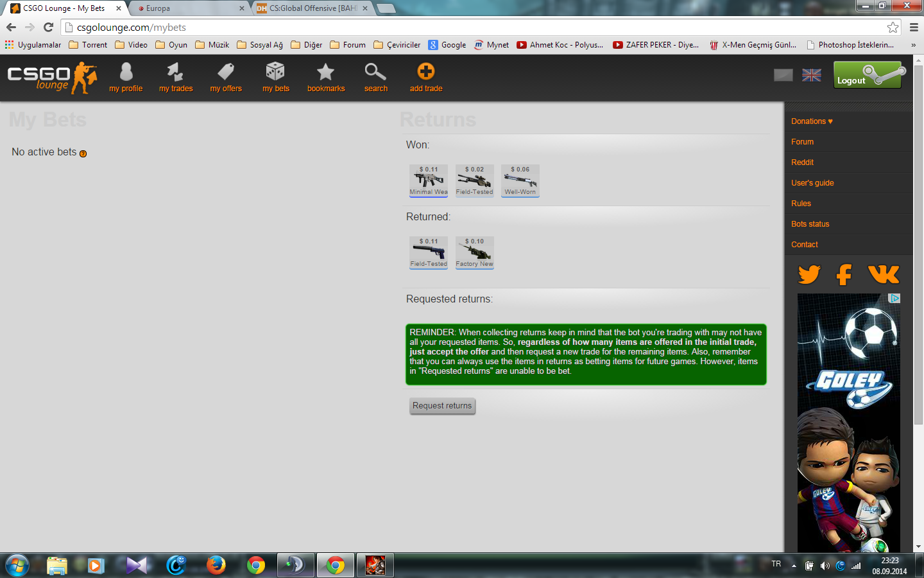
Task: Click the Goley football advertisement
Action: click(848, 423)
